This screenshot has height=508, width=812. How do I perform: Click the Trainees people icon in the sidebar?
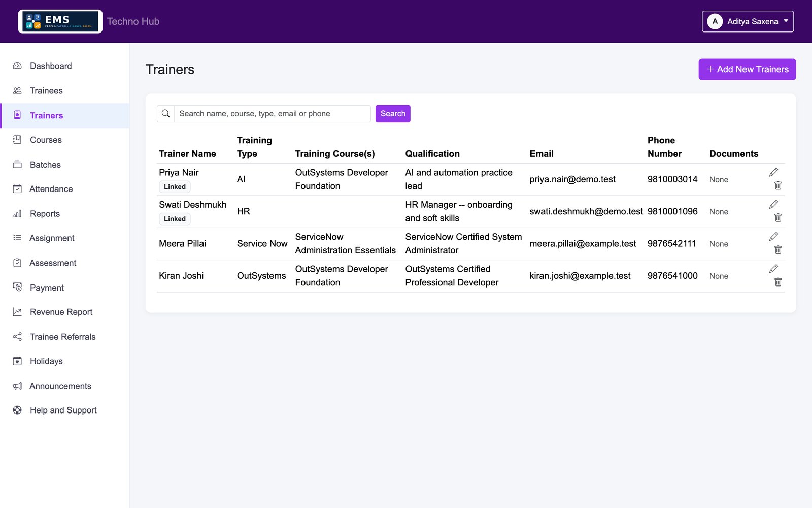pos(17,91)
